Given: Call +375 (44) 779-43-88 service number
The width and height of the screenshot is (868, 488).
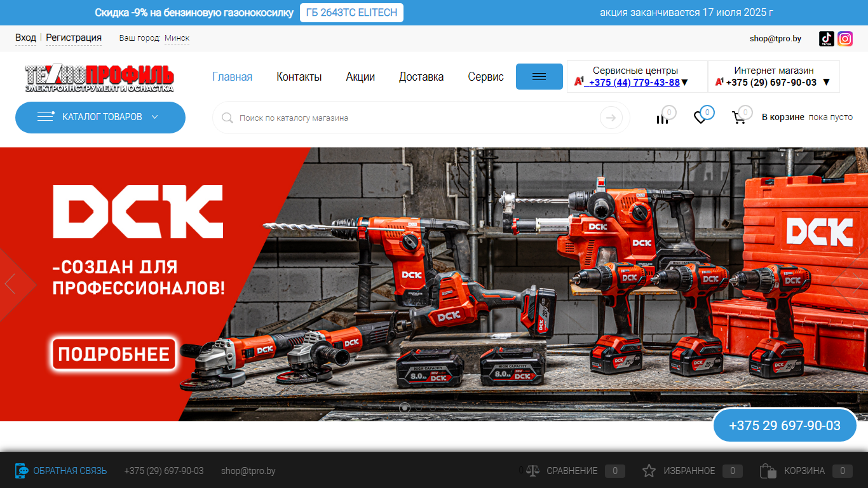Looking at the screenshot, I should point(634,82).
